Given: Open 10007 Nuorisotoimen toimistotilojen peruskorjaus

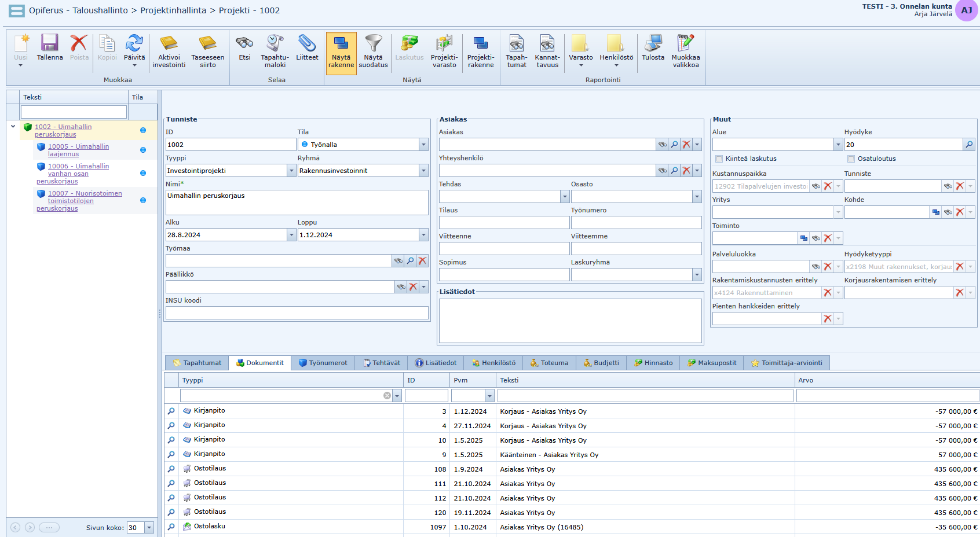Looking at the screenshot, I should [x=85, y=194].
